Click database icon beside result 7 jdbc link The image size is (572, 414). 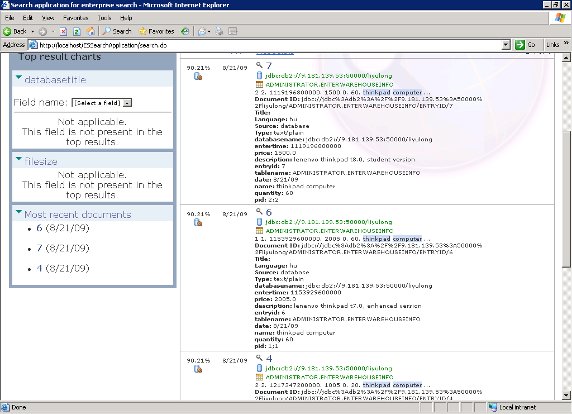(x=259, y=76)
